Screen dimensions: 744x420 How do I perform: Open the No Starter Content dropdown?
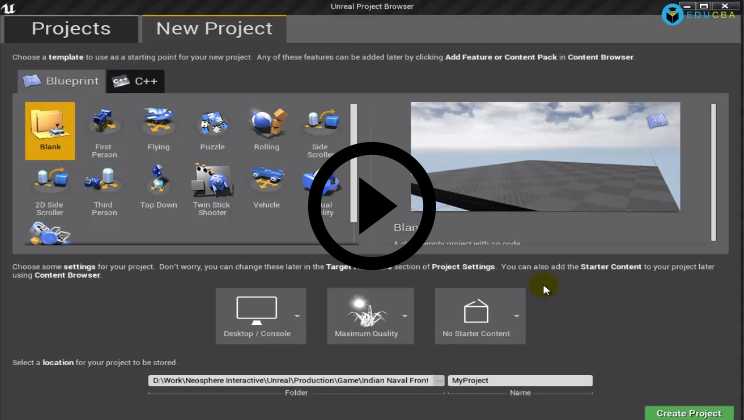[x=480, y=316]
